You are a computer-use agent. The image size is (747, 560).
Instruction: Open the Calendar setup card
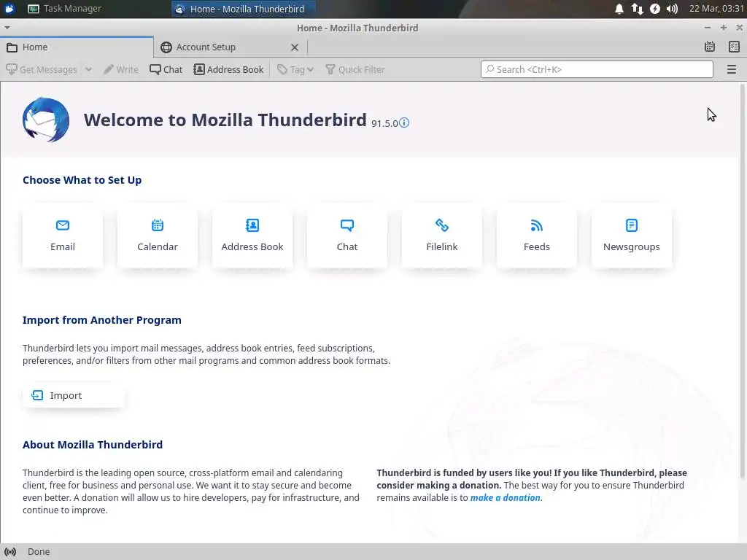158,237
